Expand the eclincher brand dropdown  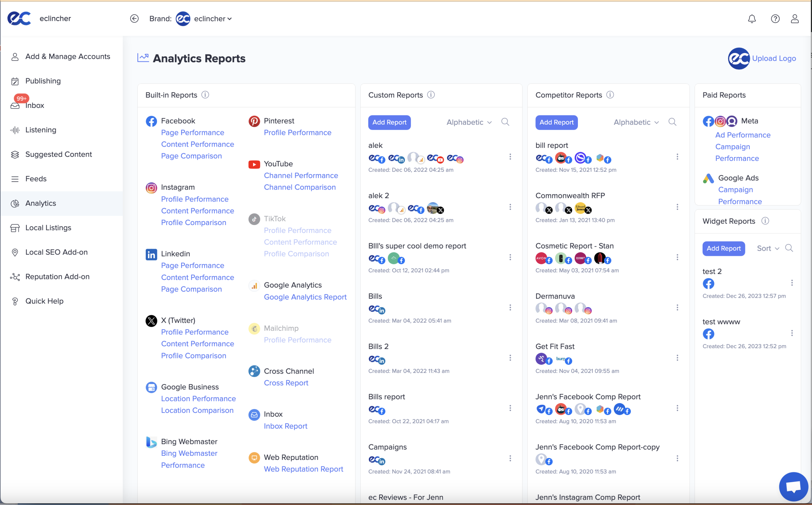[213, 19]
